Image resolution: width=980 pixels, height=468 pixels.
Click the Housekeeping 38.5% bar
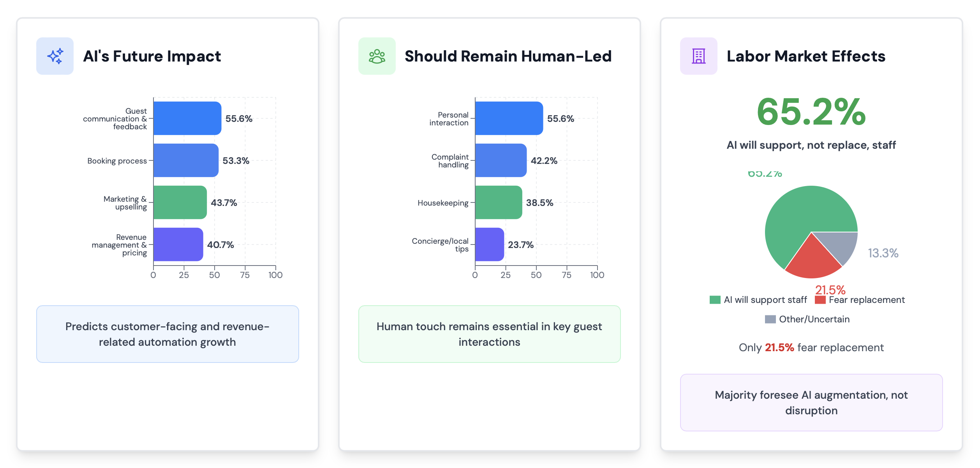[498, 202]
